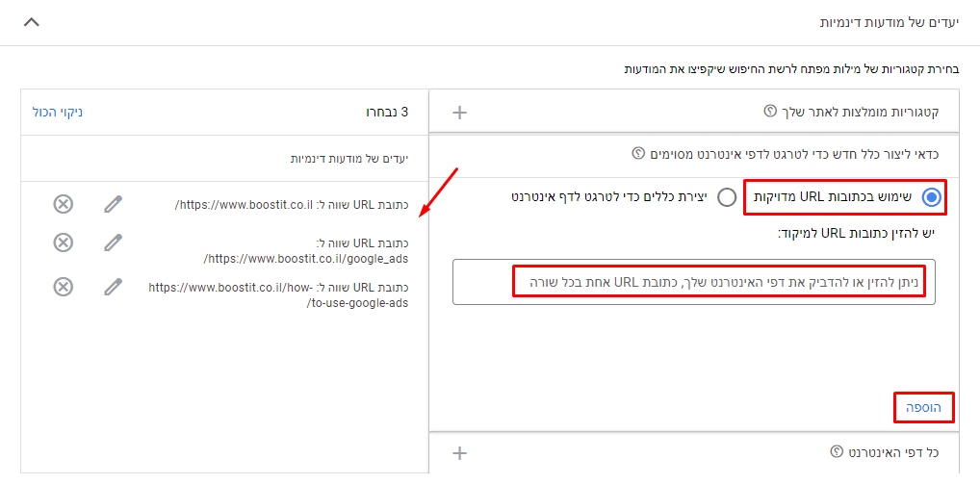
Task: Open help icon beside create new rule text
Action: [638, 152]
